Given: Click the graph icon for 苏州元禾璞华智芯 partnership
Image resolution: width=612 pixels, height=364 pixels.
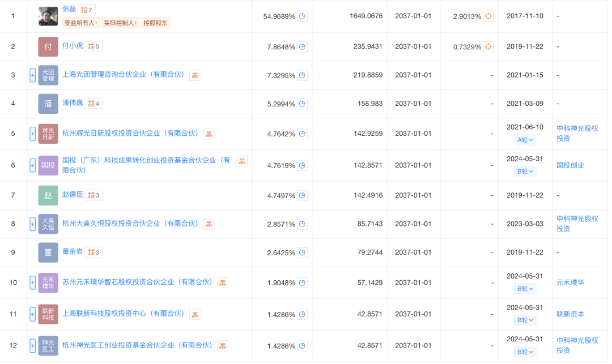Looking at the screenshot, I should pos(223,282).
